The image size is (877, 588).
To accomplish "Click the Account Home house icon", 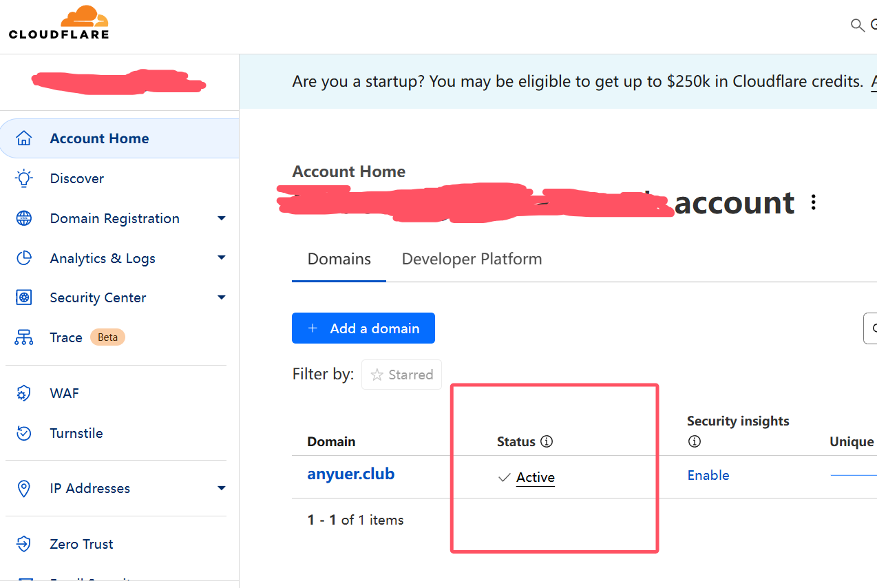I will (23, 138).
